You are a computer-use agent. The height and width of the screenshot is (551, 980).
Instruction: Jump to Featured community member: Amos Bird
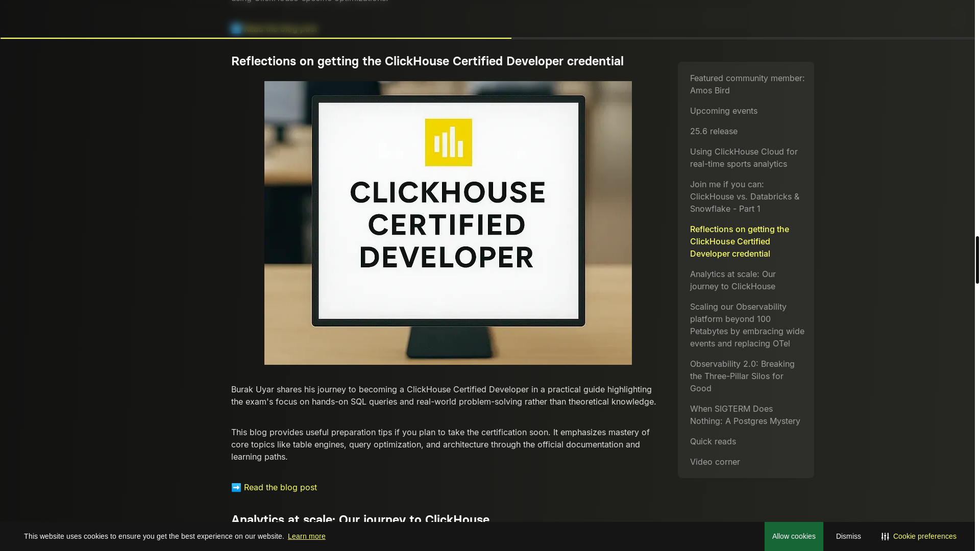[747, 84]
